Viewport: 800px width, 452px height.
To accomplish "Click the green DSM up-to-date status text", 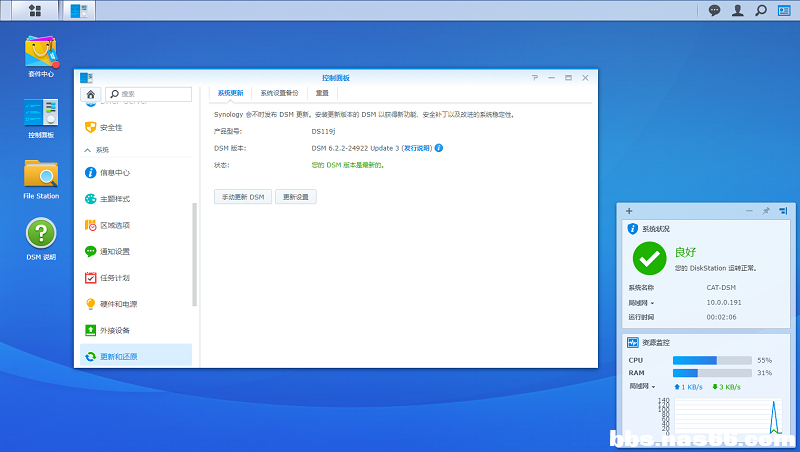I will pos(347,165).
